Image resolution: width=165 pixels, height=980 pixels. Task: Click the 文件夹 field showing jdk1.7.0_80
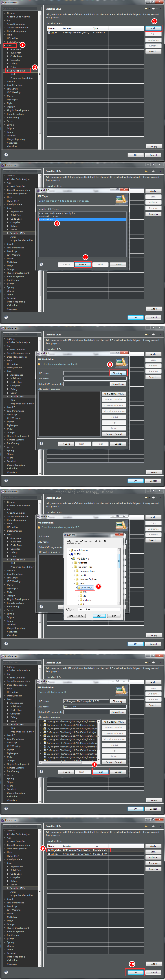tap(99, 609)
